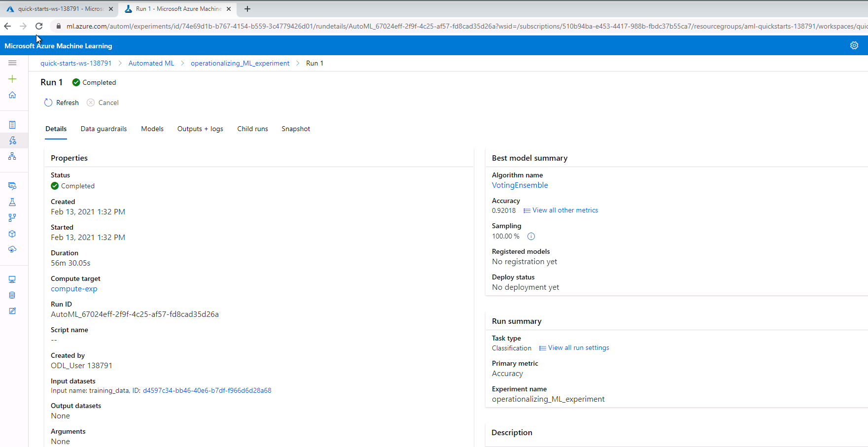Switch to quick-starts-ws-138791 browser tab
Image resolution: width=868 pixels, height=447 pixels.
coord(59,9)
